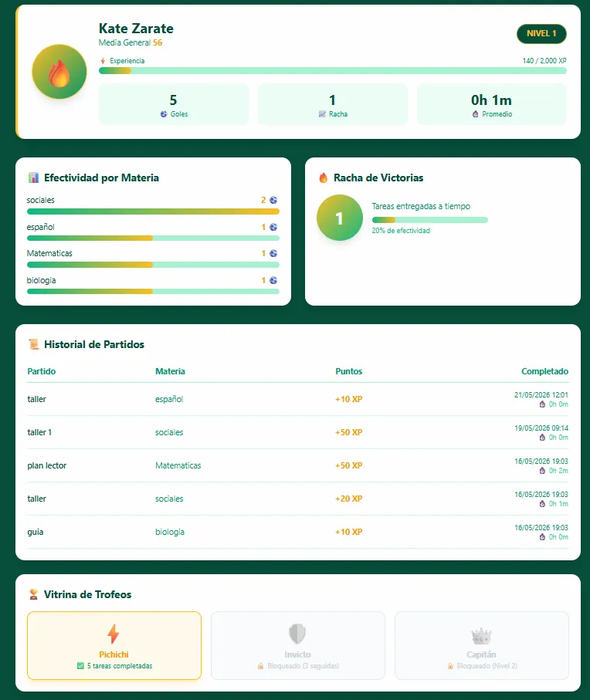Screen dimensions: 590x700
Task: Click the 21/05/2026 12:01 completion date
Action: tap(541, 395)
